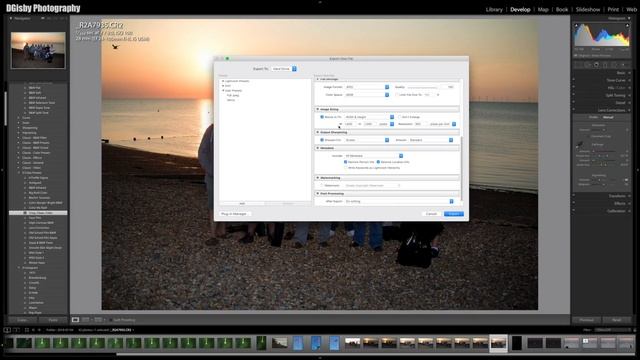
Task: Toggle the Sharpen For checkbox
Action: click(x=322, y=140)
